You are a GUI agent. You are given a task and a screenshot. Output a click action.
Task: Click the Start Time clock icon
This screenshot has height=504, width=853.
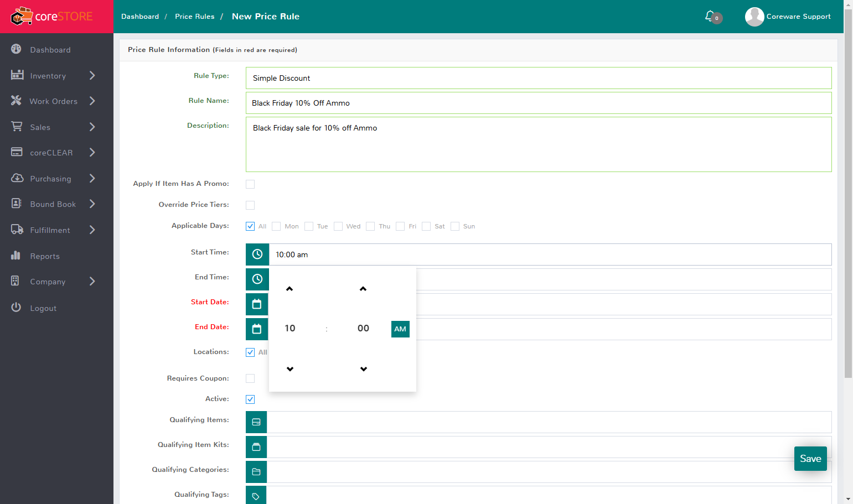(x=257, y=254)
